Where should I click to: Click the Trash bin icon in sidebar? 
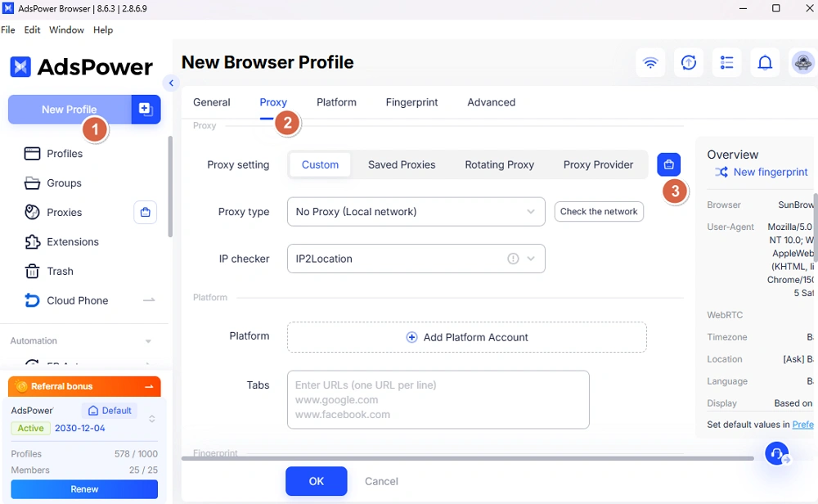[32, 272]
